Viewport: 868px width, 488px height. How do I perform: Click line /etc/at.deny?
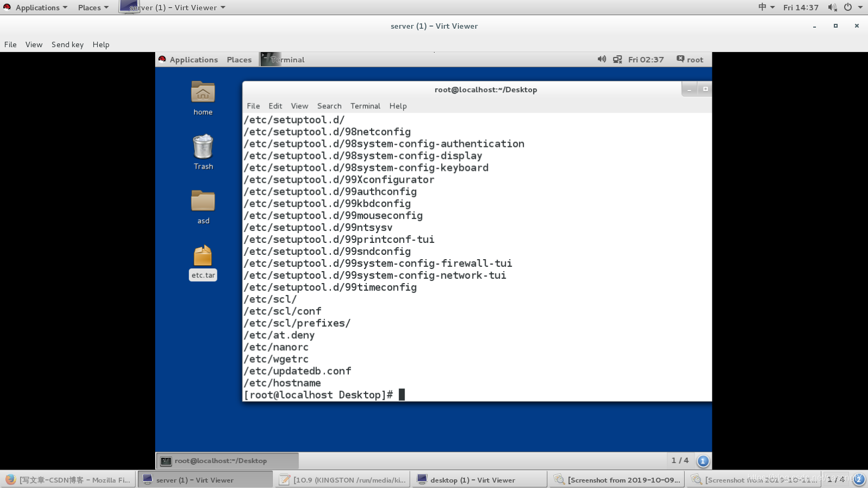279,335
